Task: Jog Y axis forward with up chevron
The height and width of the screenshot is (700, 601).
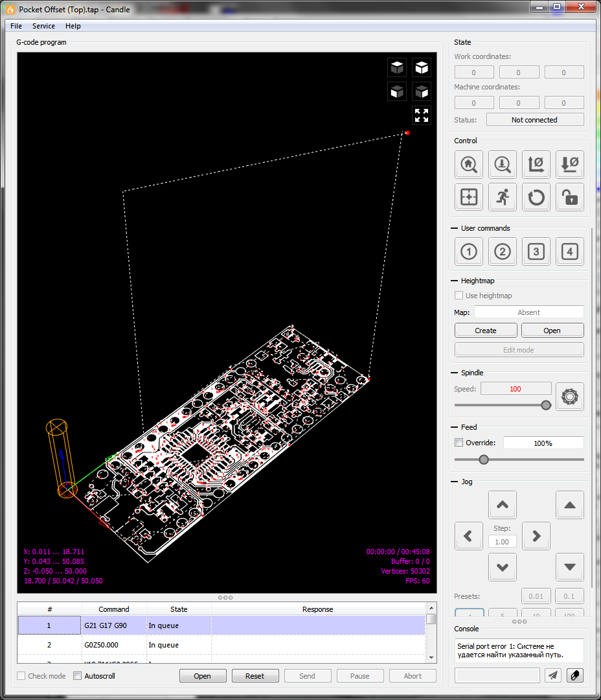Action: 503,505
